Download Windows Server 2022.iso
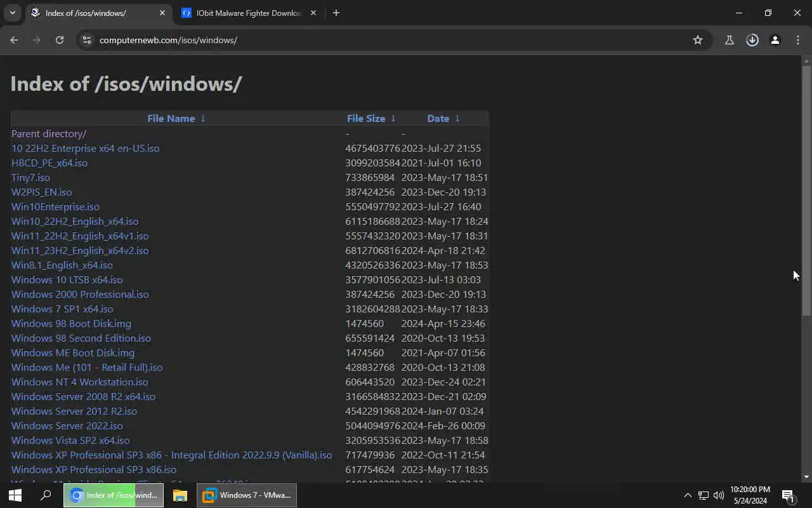Image resolution: width=812 pixels, height=508 pixels. click(x=67, y=425)
